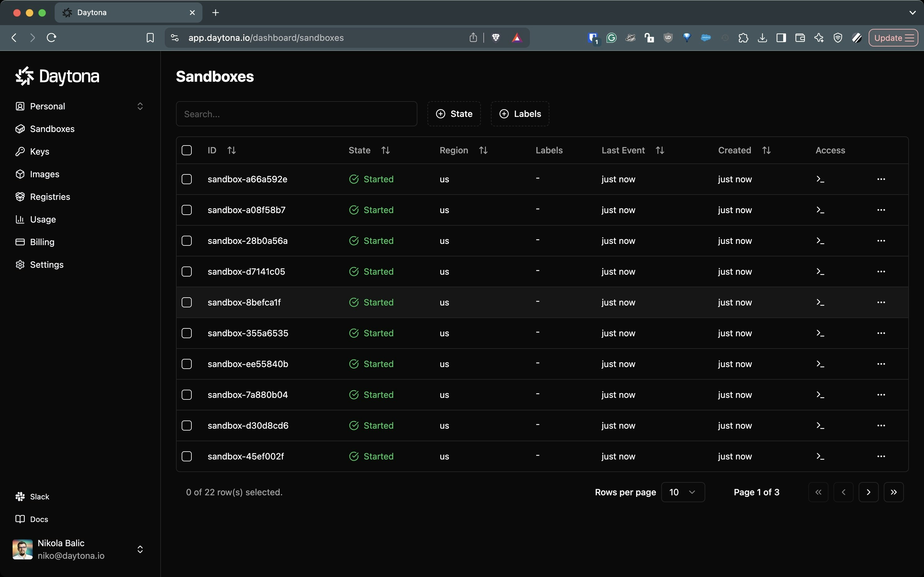This screenshot has width=924, height=577.
Task: Sort by Last Event column
Action: coord(659,150)
